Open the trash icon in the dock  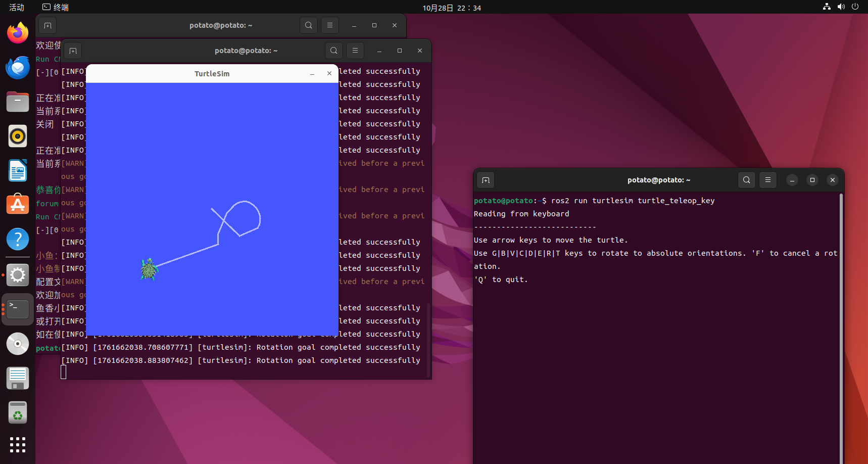coord(17,412)
